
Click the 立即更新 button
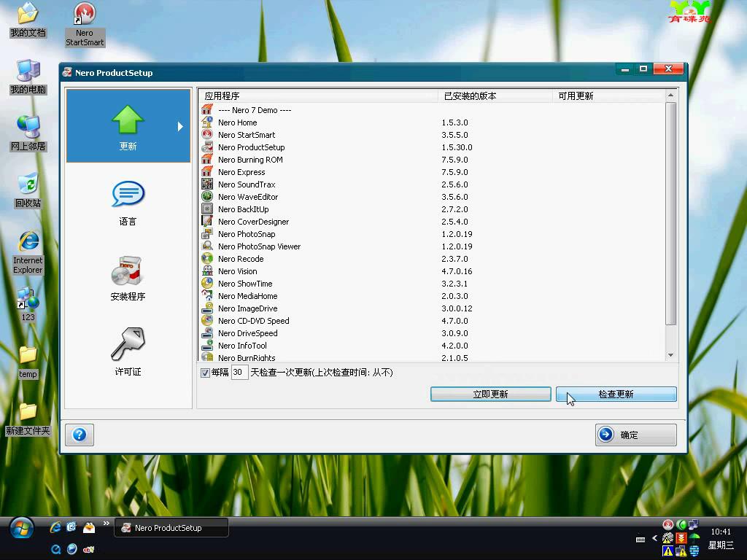coord(491,394)
